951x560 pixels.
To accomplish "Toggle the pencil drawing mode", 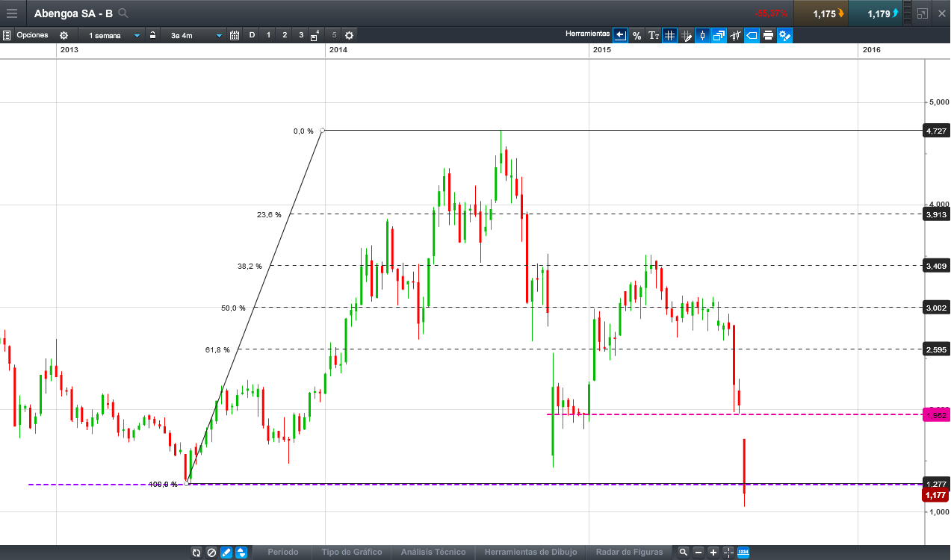I will coord(226,553).
